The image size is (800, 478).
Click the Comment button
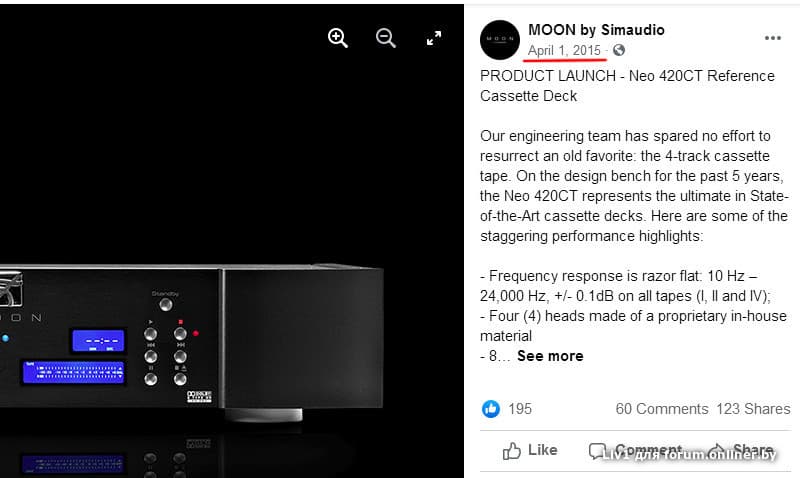coord(635,450)
